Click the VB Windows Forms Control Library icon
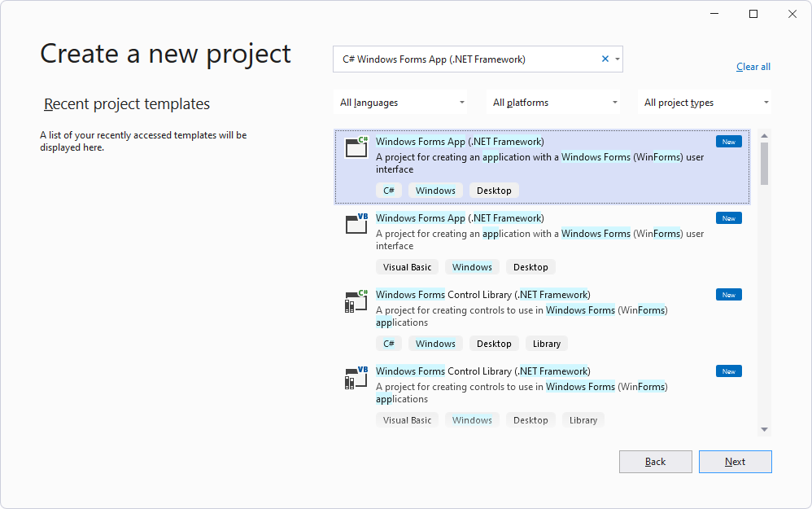Screen dimensions: 812x509 (x=356, y=379)
